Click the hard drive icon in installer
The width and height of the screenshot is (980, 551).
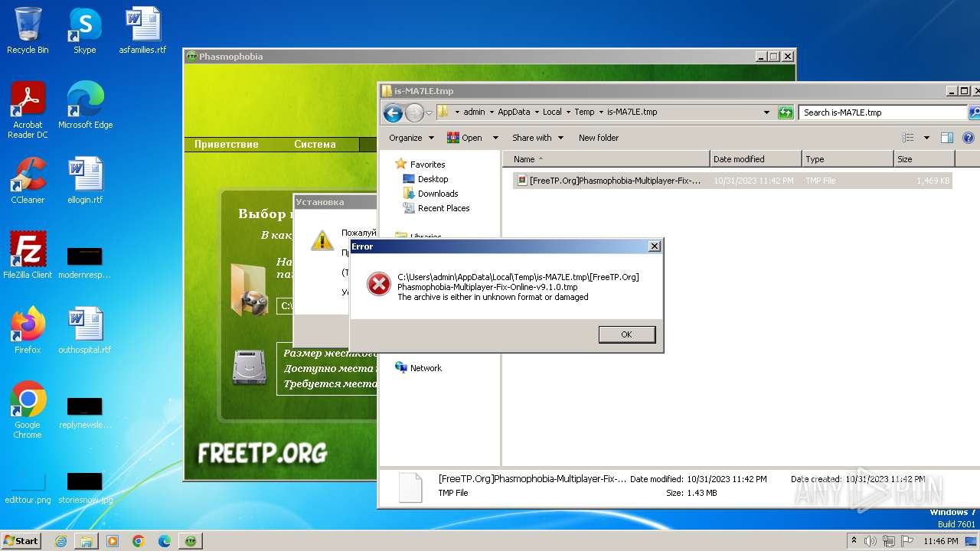[250, 367]
